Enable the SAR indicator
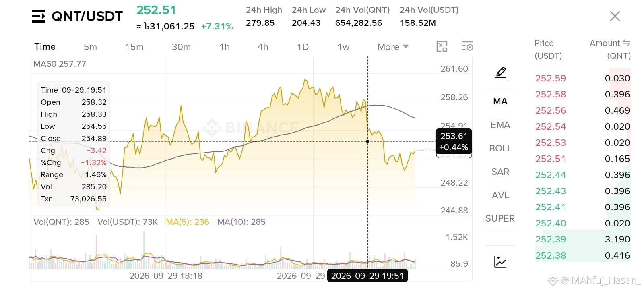This screenshot has width=644, height=290. pyautogui.click(x=500, y=172)
